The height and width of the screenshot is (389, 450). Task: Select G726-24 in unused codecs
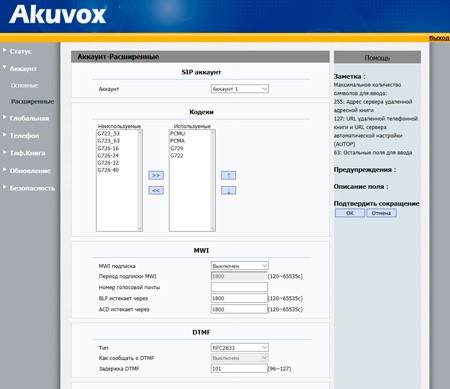pyautogui.click(x=108, y=156)
